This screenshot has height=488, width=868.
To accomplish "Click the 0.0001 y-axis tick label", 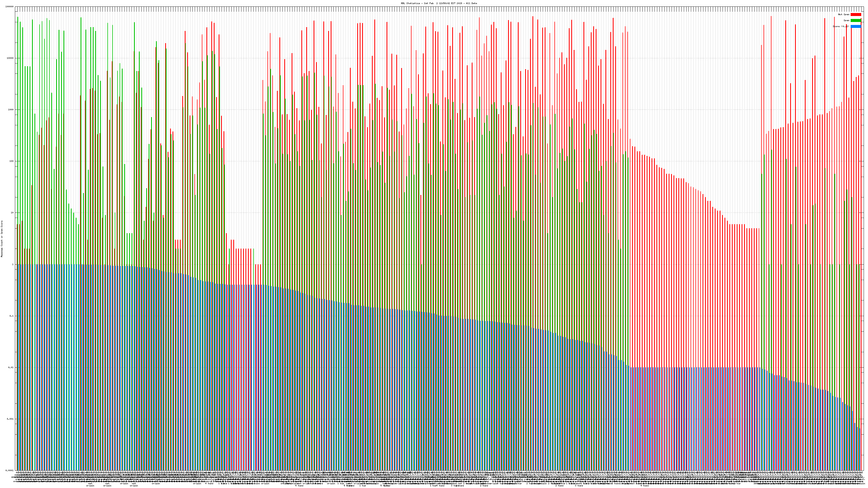I will point(10,470).
